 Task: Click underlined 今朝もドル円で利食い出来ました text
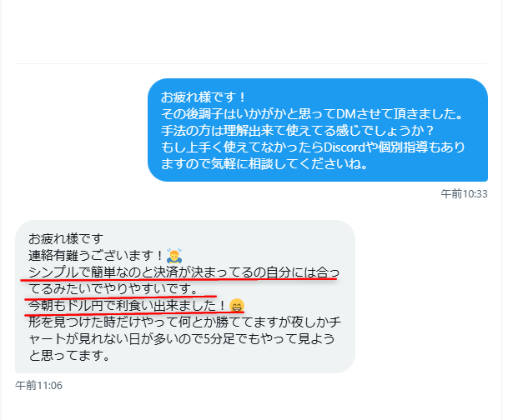[128, 306]
